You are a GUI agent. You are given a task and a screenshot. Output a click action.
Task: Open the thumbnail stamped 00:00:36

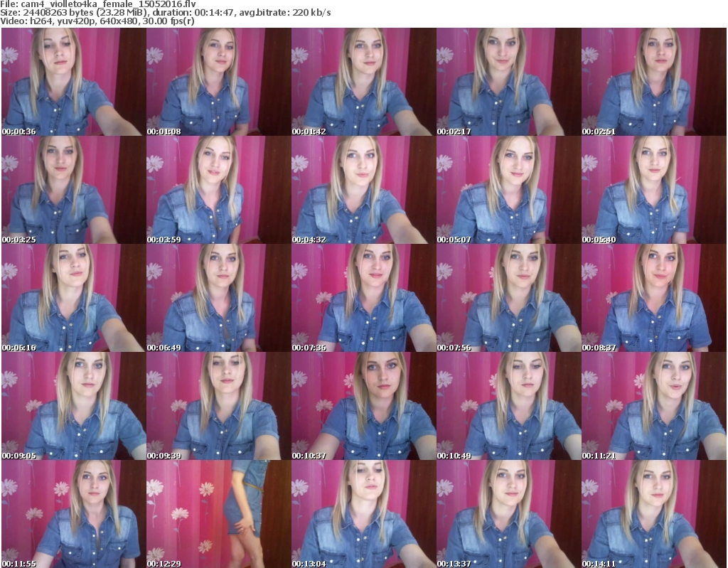click(74, 82)
